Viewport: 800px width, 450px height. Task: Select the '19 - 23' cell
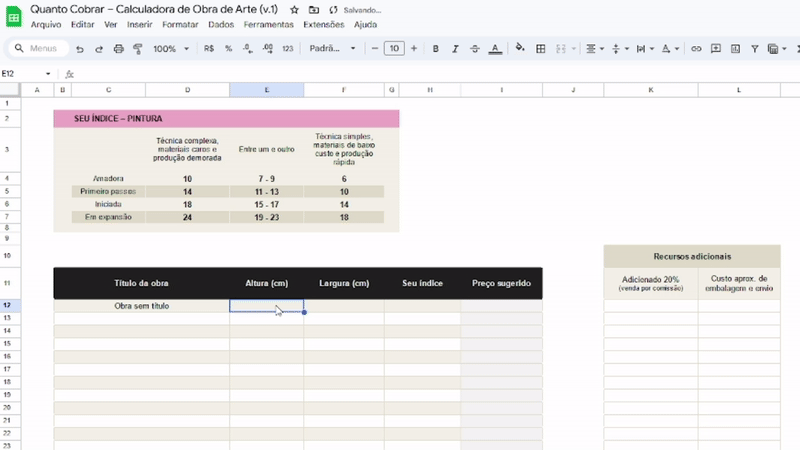pyautogui.click(x=266, y=217)
